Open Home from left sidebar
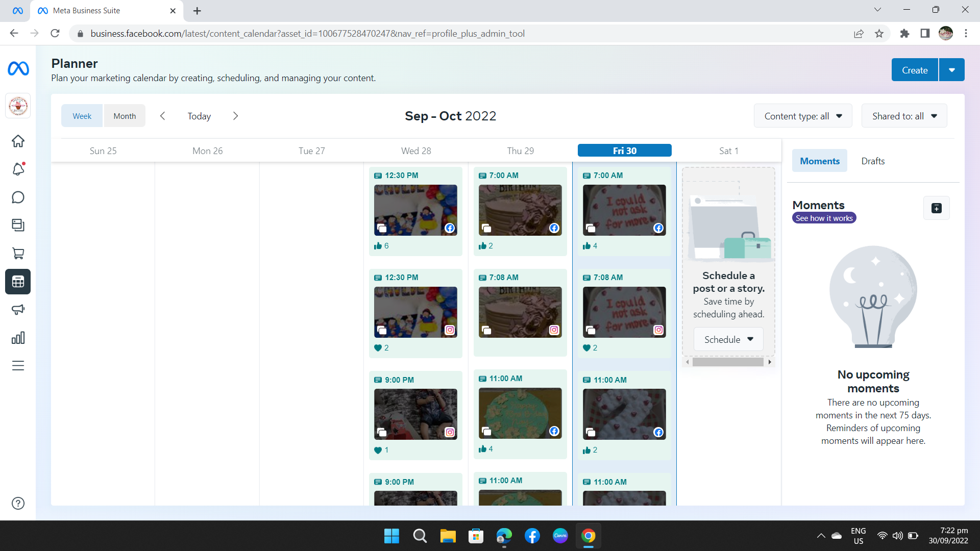The width and height of the screenshot is (980, 551). pos(18,141)
